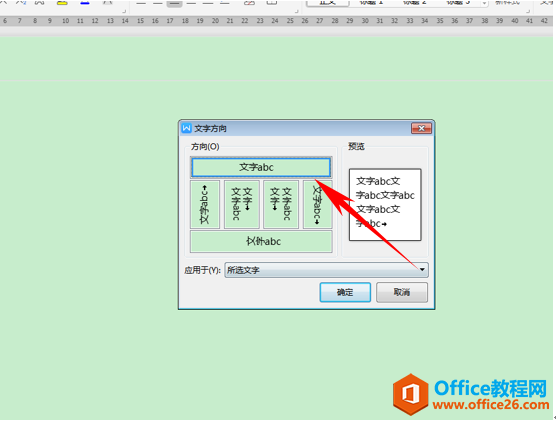
Task: Select the horizontal 文字abc direction option
Action: (x=261, y=167)
